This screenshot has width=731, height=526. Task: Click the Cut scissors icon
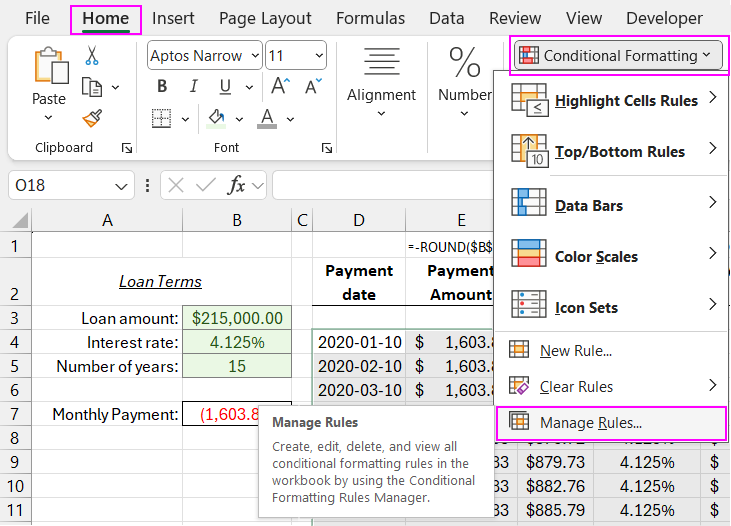pyautogui.click(x=92, y=55)
